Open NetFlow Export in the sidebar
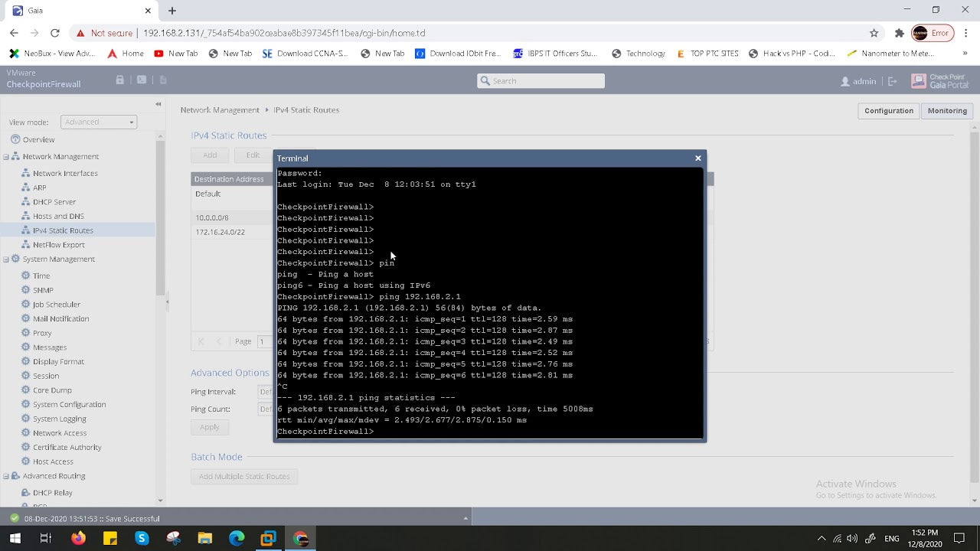The width and height of the screenshot is (980, 551). (x=59, y=245)
